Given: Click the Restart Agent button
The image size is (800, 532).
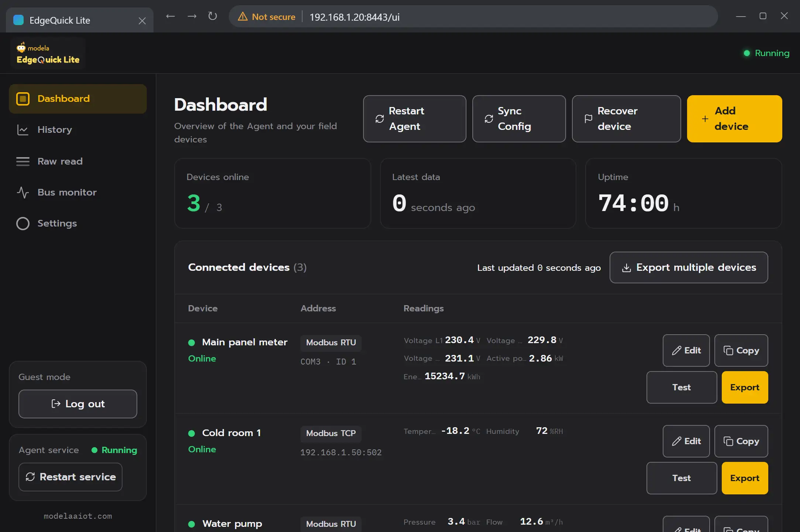Looking at the screenshot, I should point(414,119).
